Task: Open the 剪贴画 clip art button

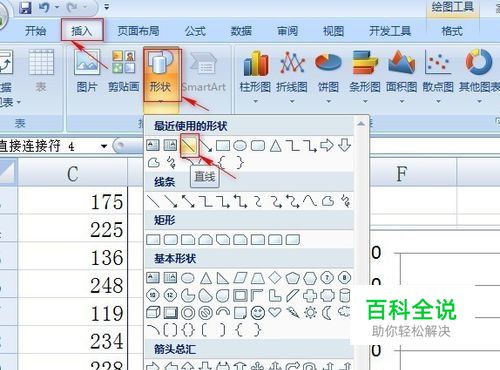Action: click(x=124, y=71)
